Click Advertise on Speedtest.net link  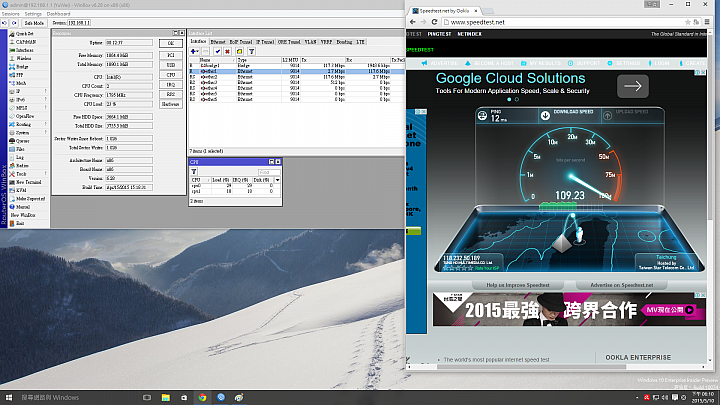click(x=621, y=285)
